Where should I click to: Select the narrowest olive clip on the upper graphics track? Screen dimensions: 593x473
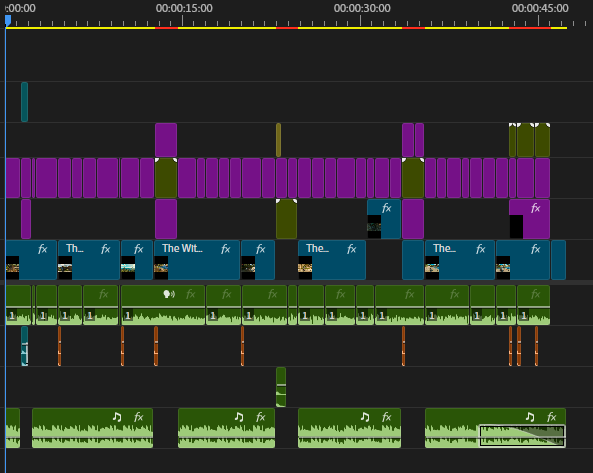click(278, 140)
